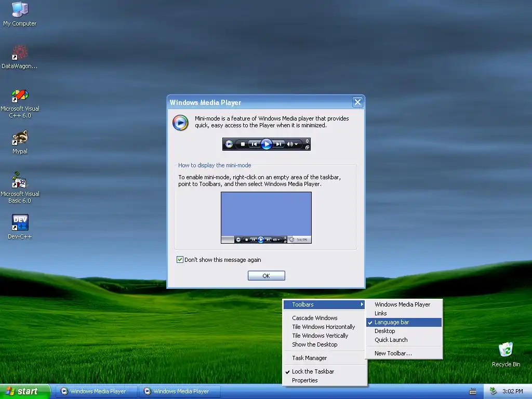Click previous track button in mini-mode preview
The image size is (532, 399).
(254, 144)
